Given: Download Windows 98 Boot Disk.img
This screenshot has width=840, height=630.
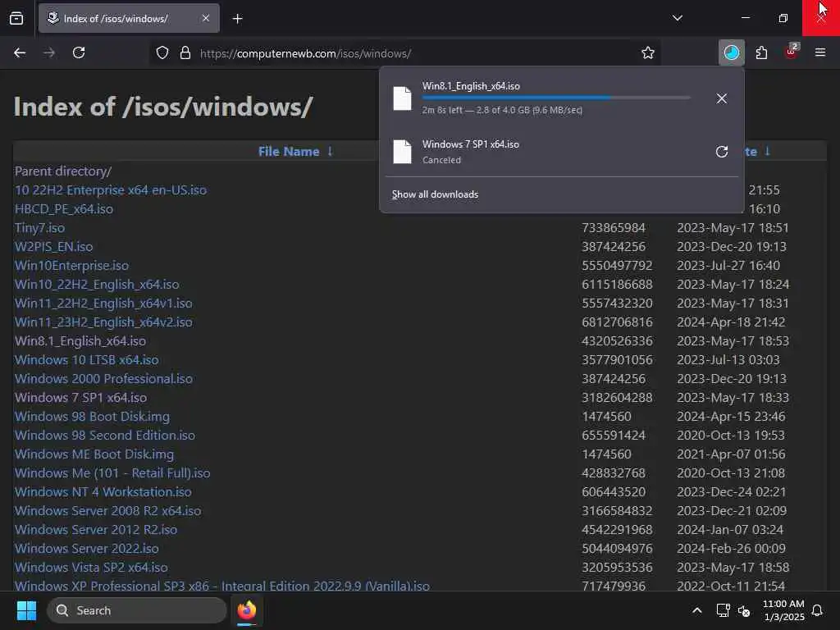Looking at the screenshot, I should (92, 417).
